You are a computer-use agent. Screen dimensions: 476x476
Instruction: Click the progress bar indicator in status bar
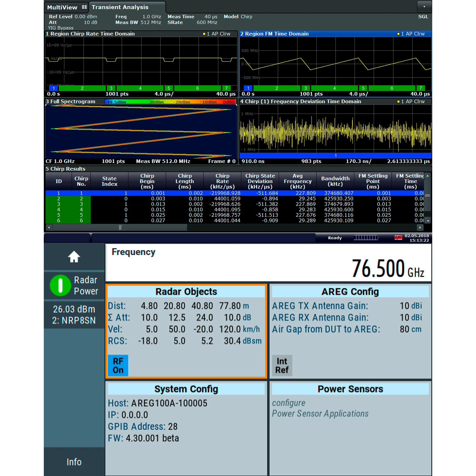(366, 238)
